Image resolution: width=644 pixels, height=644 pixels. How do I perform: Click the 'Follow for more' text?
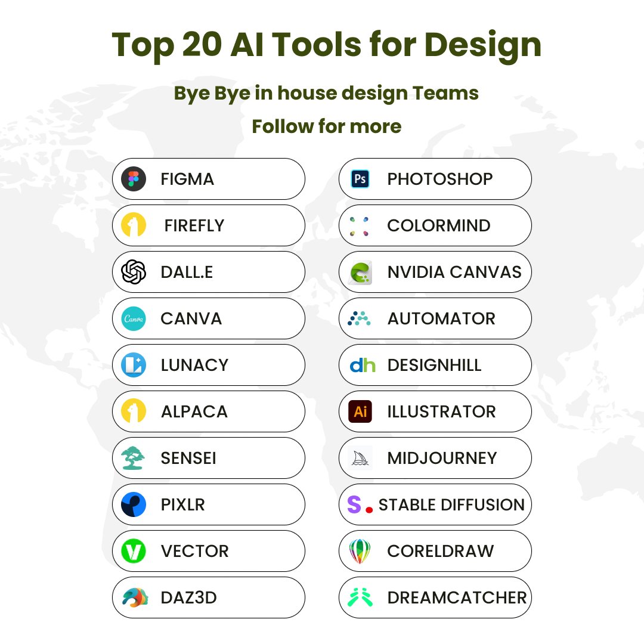[327, 126]
